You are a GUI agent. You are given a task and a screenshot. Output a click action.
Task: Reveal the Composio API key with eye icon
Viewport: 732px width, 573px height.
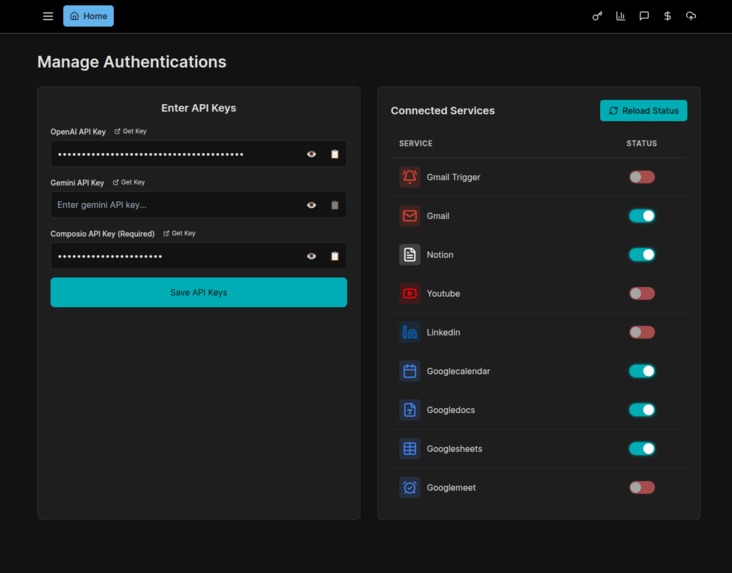tap(311, 256)
